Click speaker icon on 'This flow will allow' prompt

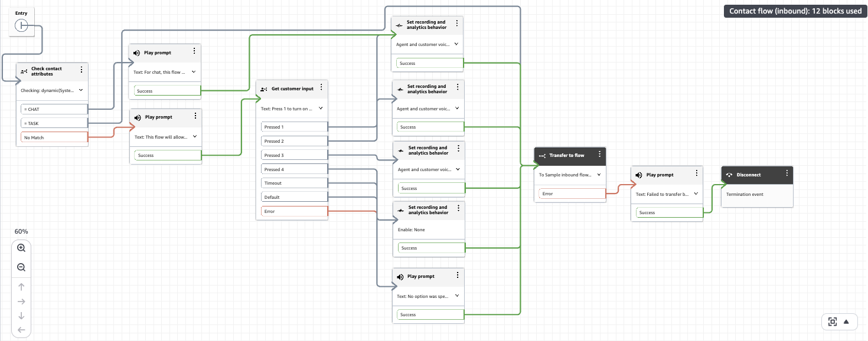(x=137, y=117)
